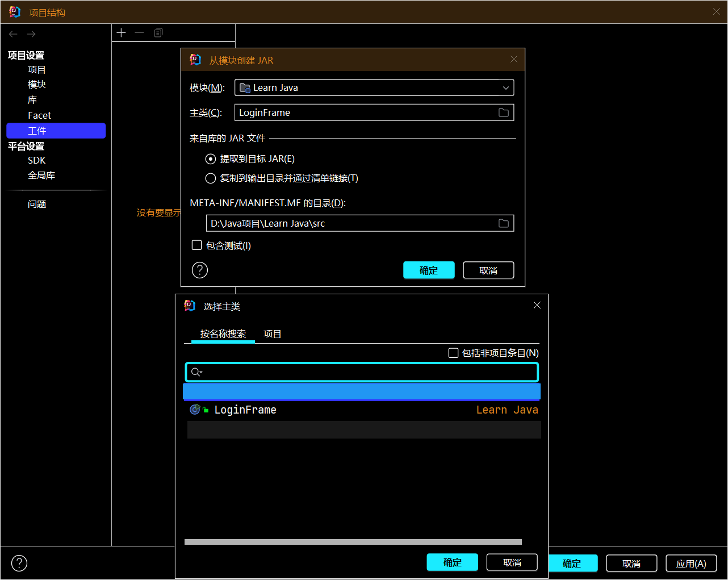Click 确定 in 项目结构 window
The height and width of the screenshot is (580, 728).
(572, 564)
